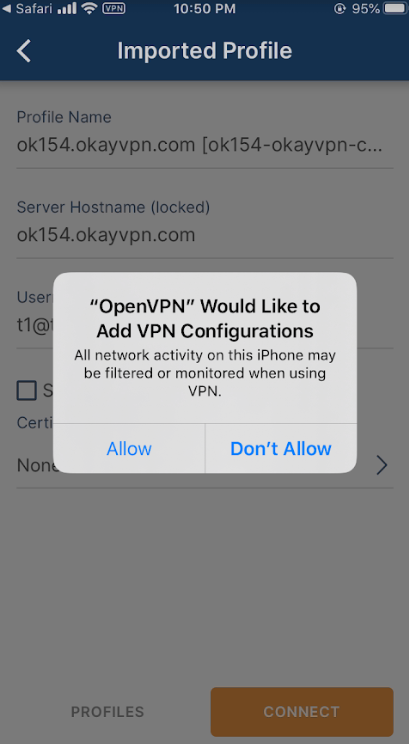Screen dimensions: 409x744
Task: Open the certificate None selector row
Action: click(x=204, y=465)
